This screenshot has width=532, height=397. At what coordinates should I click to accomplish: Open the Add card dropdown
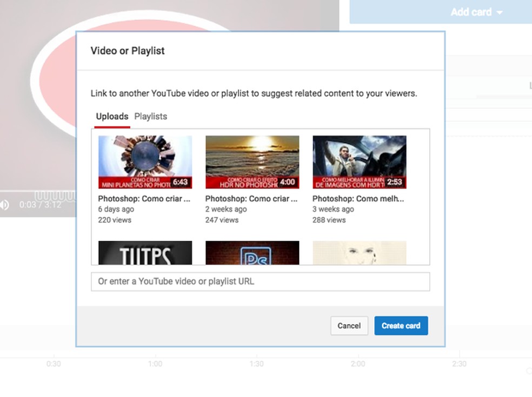tap(472, 11)
